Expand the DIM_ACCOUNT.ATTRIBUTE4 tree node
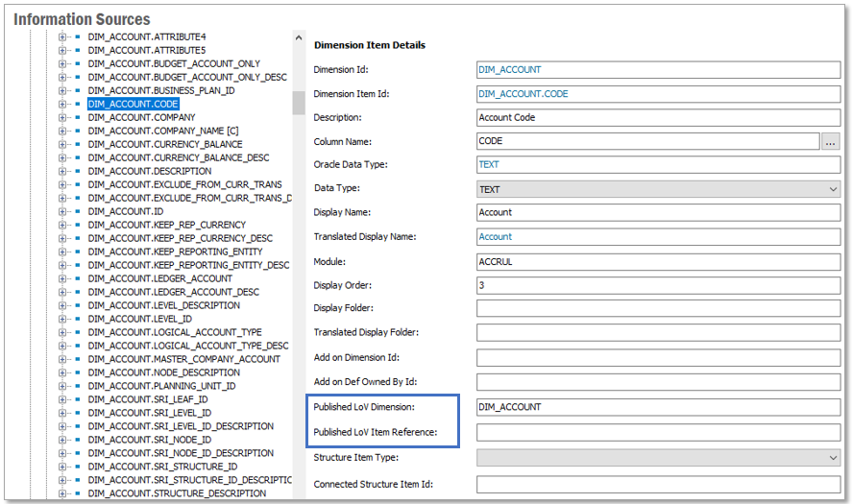Screen dimensions: 852x504 [62, 36]
